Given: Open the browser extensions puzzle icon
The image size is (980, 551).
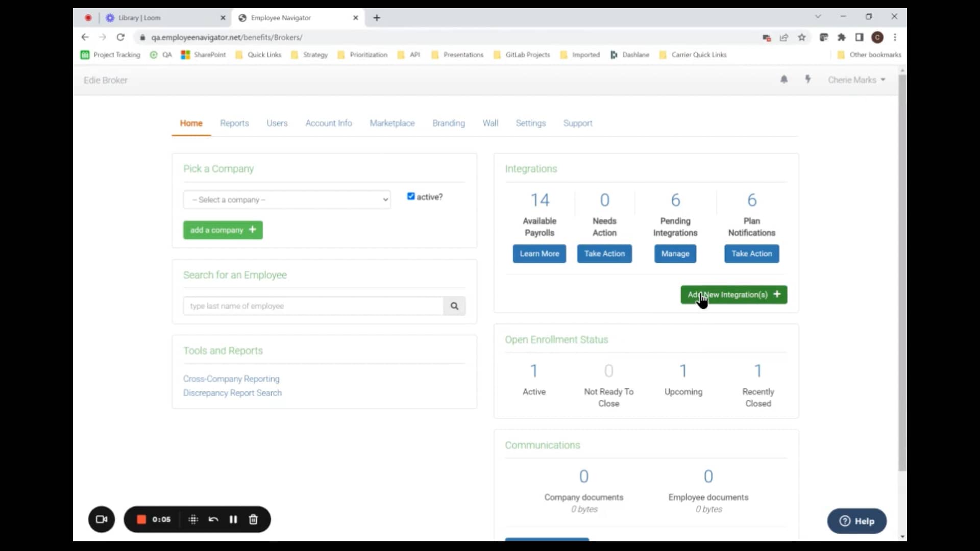Looking at the screenshot, I should (x=841, y=37).
